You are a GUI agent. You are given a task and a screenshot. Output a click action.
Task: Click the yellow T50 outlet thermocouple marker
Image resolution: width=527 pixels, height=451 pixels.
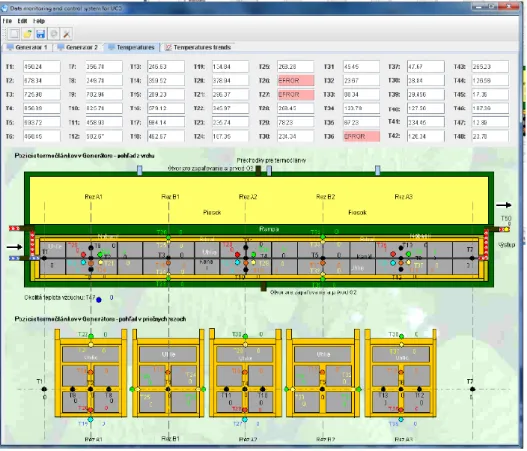[506, 229]
